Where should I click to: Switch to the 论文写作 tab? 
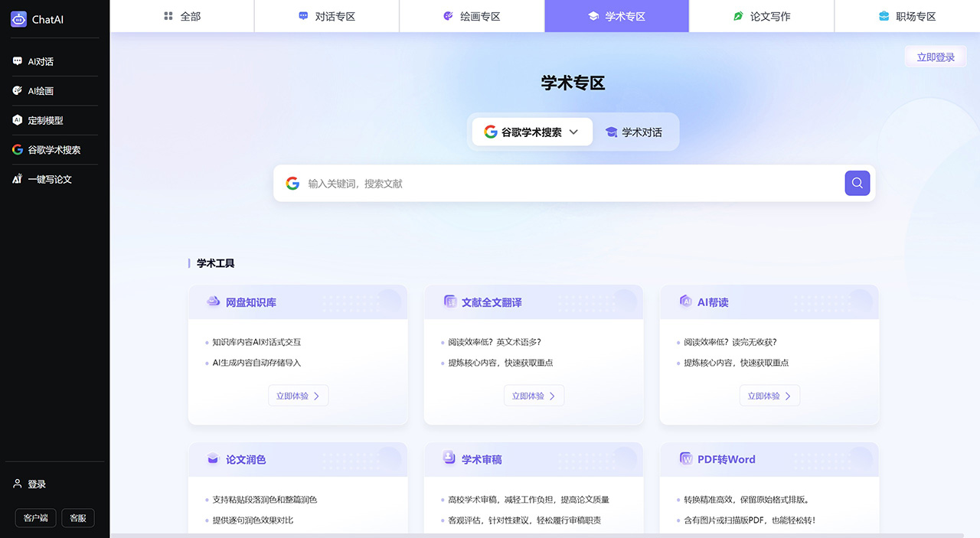[x=761, y=16]
